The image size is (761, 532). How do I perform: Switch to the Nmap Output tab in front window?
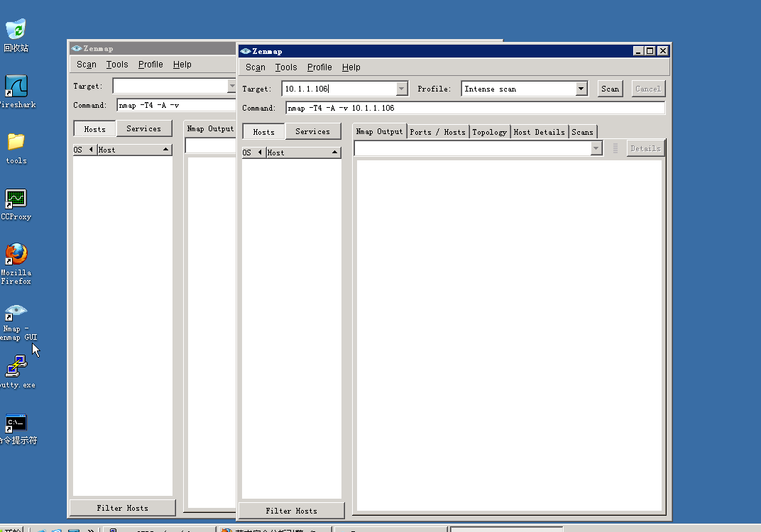click(x=379, y=131)
